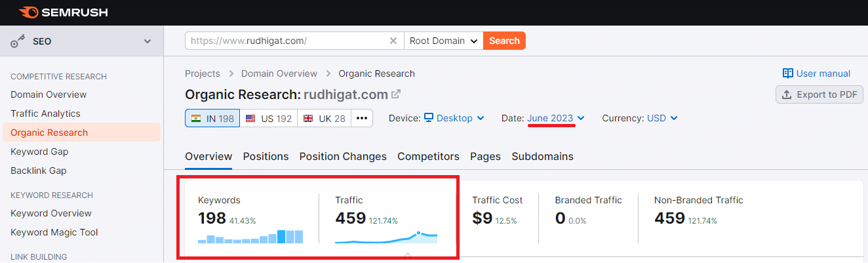The height and width of the screenshot is (263, 868).
Task: Open Keyword Gap in sidebar
Action: [x=39, y=152]
